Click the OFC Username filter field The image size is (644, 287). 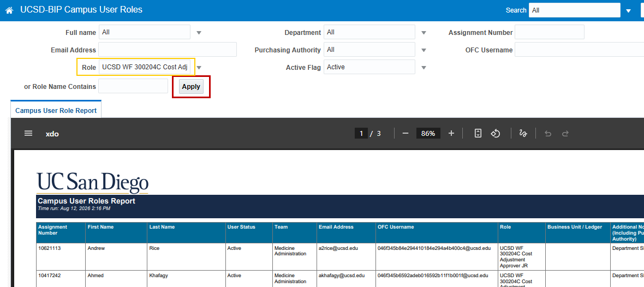[579, 49]
